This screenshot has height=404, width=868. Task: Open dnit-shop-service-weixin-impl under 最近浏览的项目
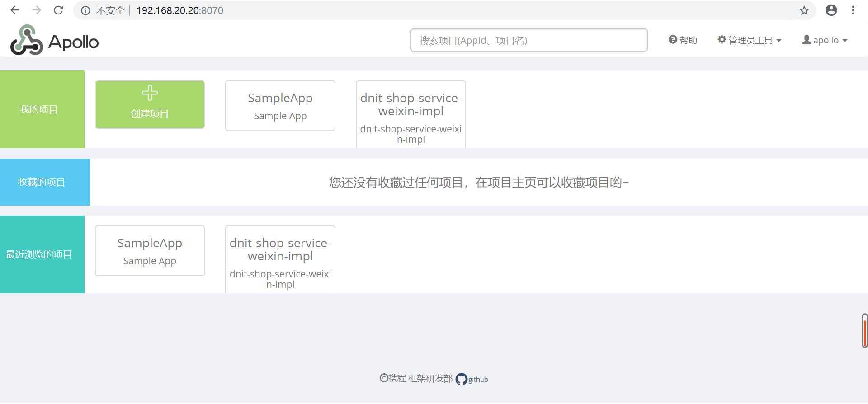tap(280, 259)
